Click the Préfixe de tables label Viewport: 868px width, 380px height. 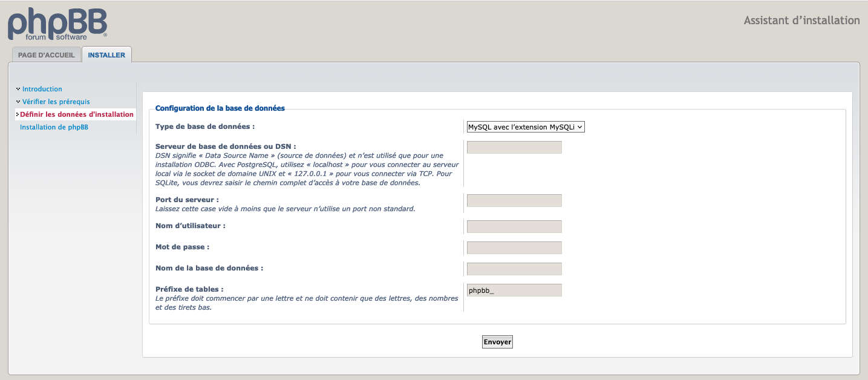pyautogui.click(x=189, y=289)
